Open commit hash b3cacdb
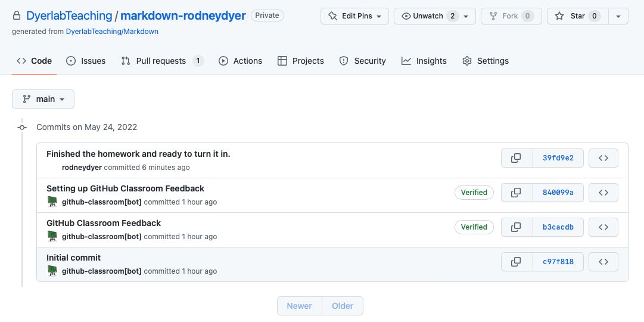This screenshot has width=644, height=322. pyautogui.click(x=558, y=227)
